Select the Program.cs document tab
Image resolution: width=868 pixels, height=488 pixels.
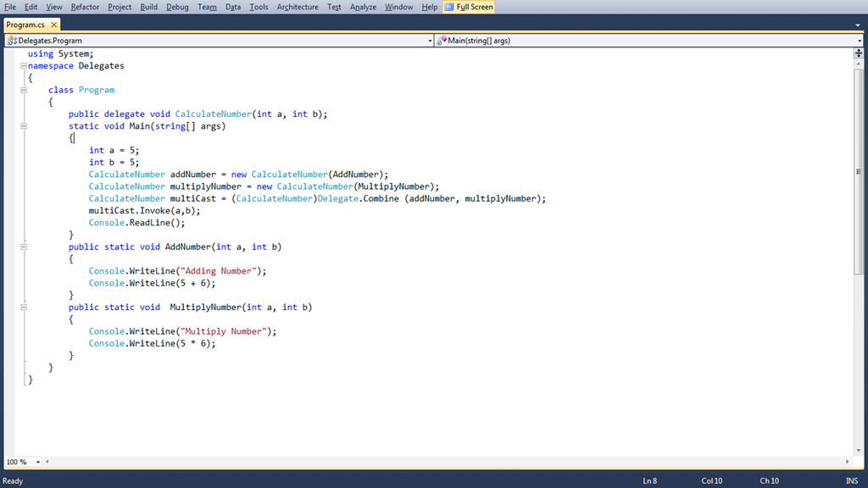pos(25,25)
